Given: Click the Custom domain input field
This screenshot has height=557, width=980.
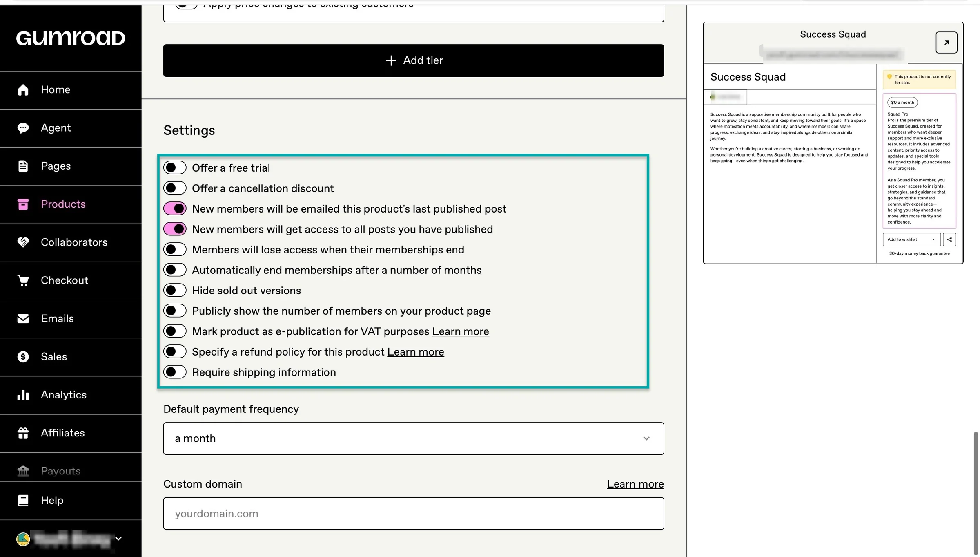Looking at the screenshot, I should tap(414, 514).
